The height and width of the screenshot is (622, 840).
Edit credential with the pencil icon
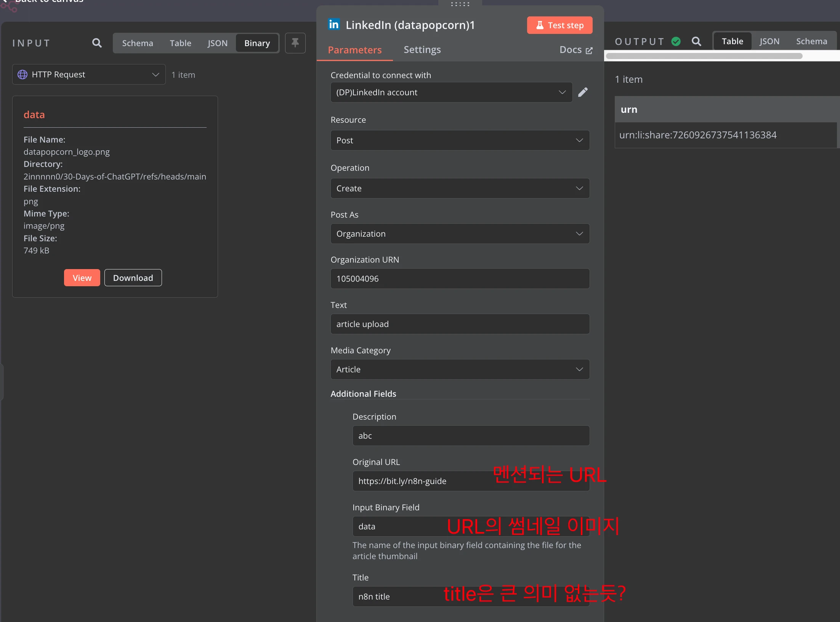583,92
